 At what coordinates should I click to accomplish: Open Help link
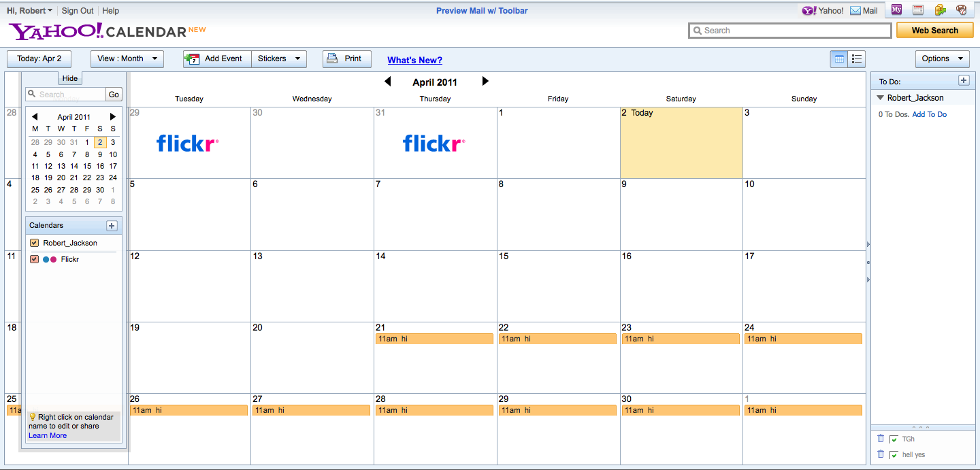coord(110,11)
